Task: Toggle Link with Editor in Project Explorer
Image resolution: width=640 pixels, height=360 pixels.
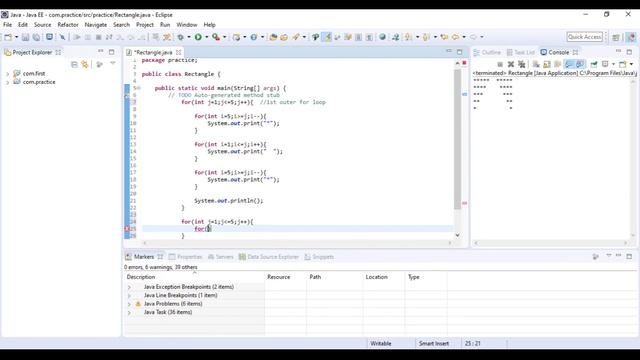Action: click(85, 64)
